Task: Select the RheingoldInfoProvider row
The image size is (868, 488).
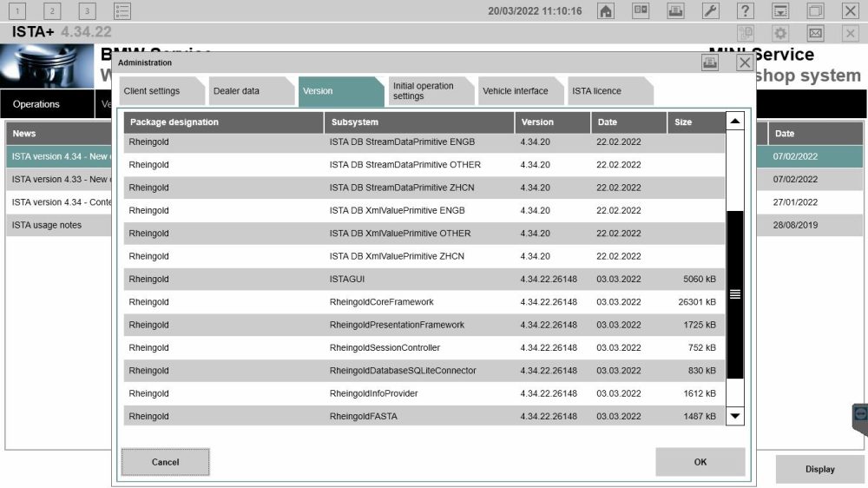Action: (x=424, y=394)
